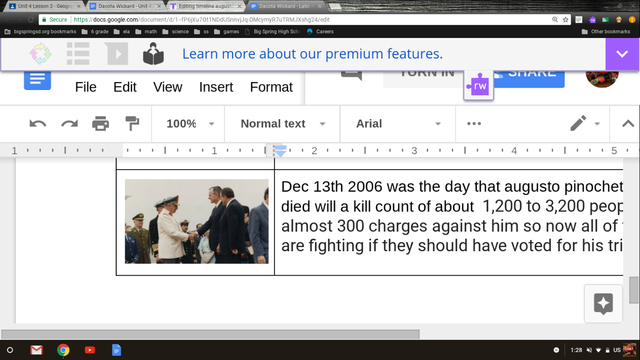
Task: Click the purple extension icon beside the address bar
Action: (592, 20)
